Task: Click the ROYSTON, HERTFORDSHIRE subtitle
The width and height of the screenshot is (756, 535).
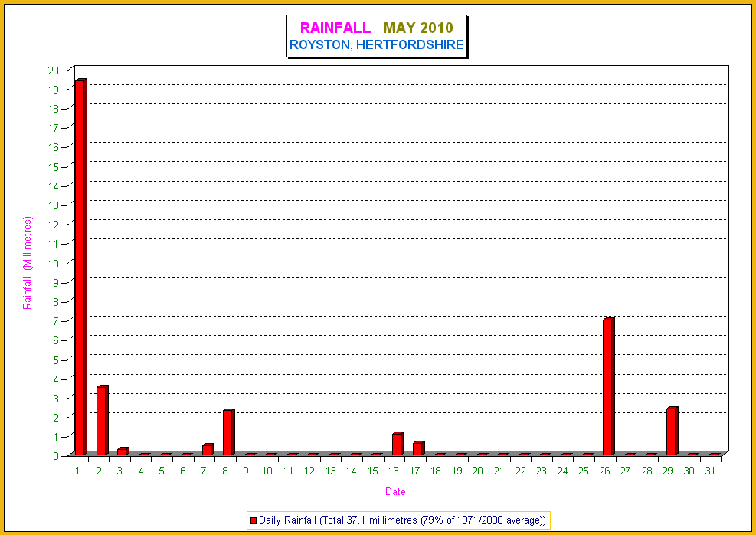Action: click(377, 45)
